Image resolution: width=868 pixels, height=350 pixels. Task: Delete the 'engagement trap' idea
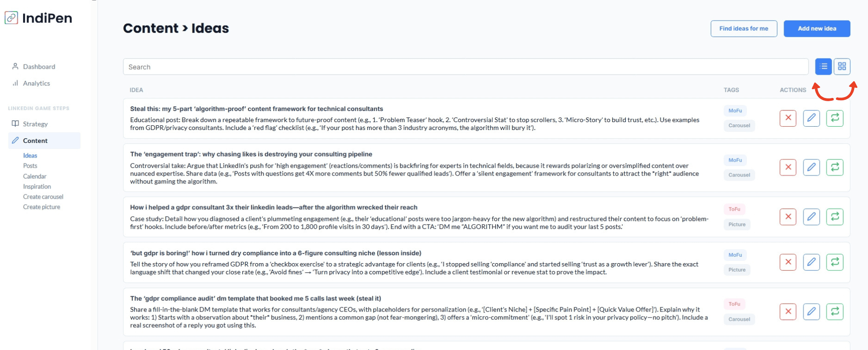pyautogui.click(x=788, y=168)
